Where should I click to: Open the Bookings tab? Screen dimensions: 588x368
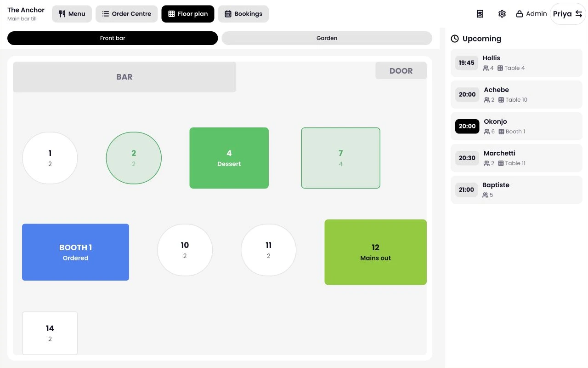point(243,14)
